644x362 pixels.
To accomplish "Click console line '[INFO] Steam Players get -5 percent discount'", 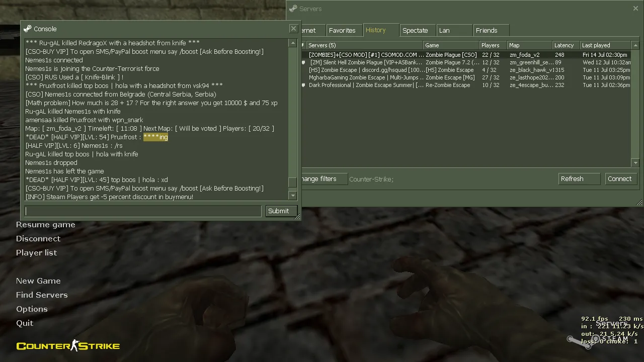I will point(109,197).
